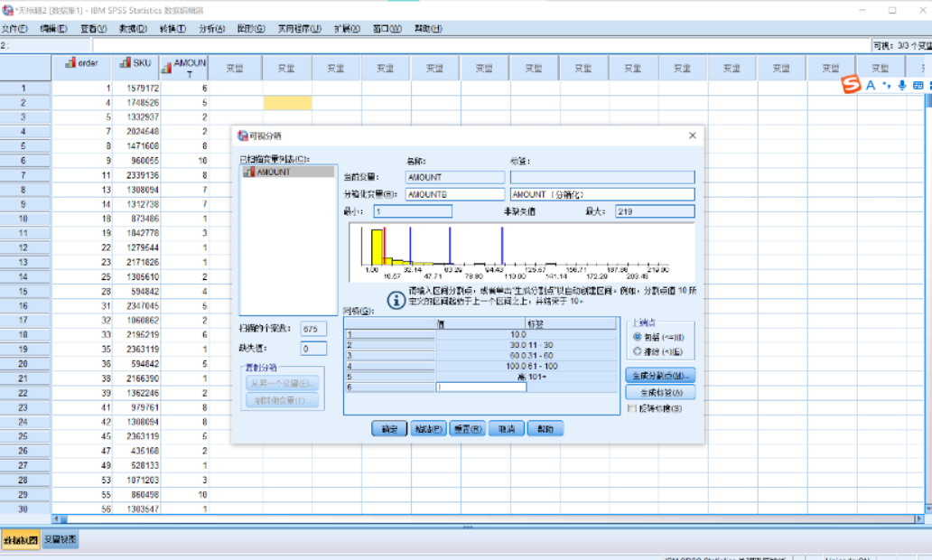Open the 查看(V) menu

[x=94, y=29]
